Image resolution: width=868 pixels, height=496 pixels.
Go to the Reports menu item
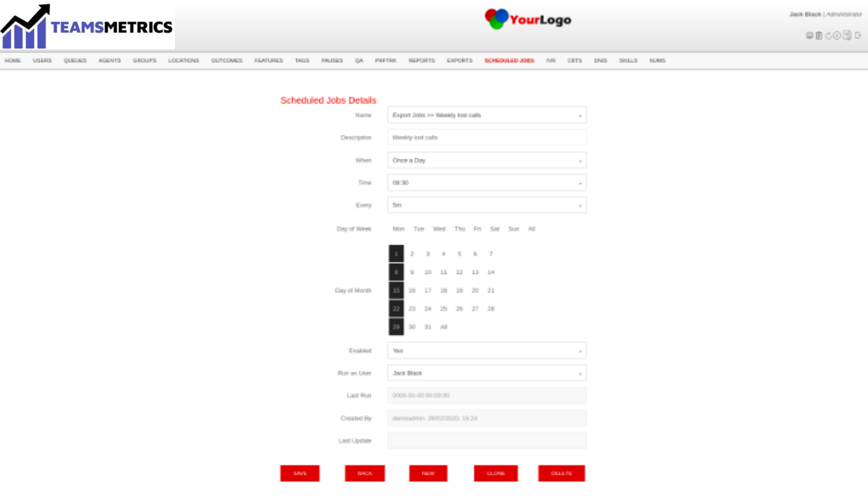tap(422, 61)
